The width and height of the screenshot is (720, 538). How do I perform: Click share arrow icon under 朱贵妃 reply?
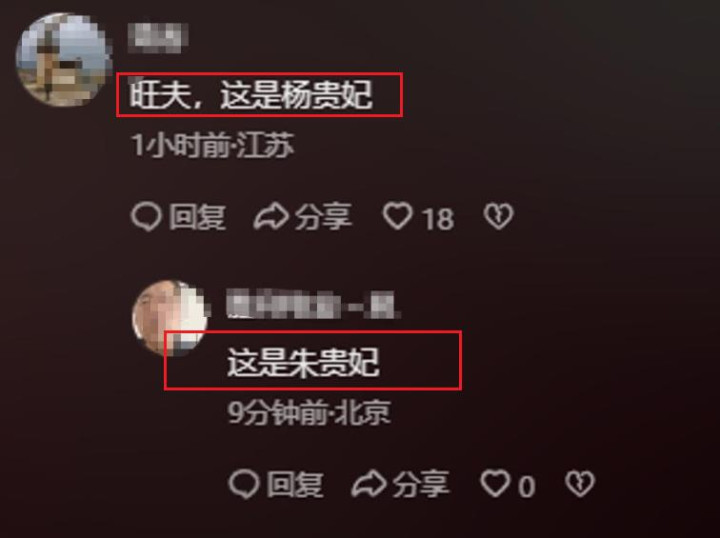click(369, 485)
